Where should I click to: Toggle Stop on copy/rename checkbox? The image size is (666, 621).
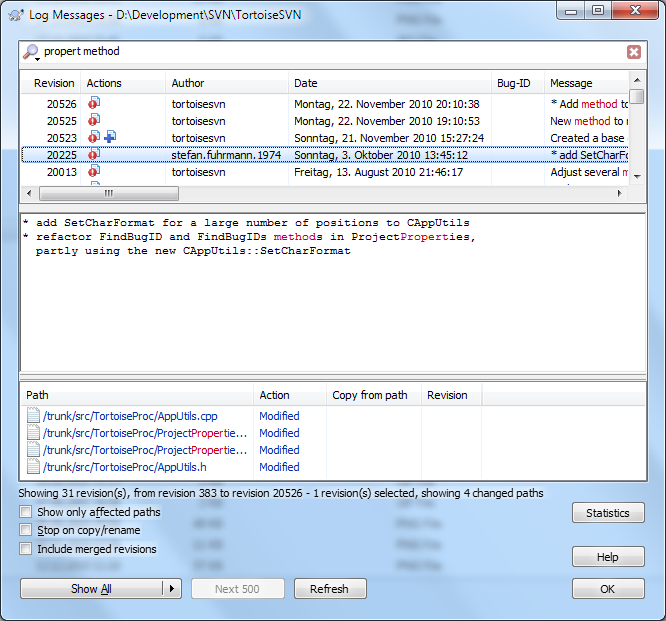tap(25, 531)
